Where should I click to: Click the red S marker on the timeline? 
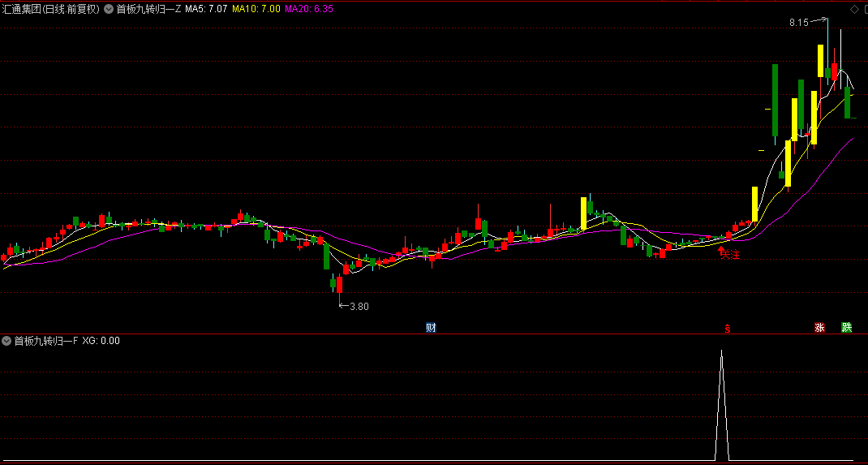click(728, 329)
